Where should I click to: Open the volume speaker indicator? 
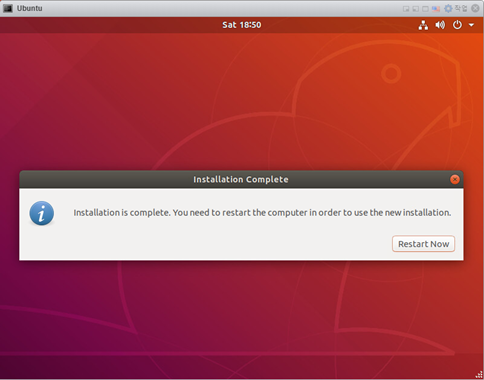(440, 25)
